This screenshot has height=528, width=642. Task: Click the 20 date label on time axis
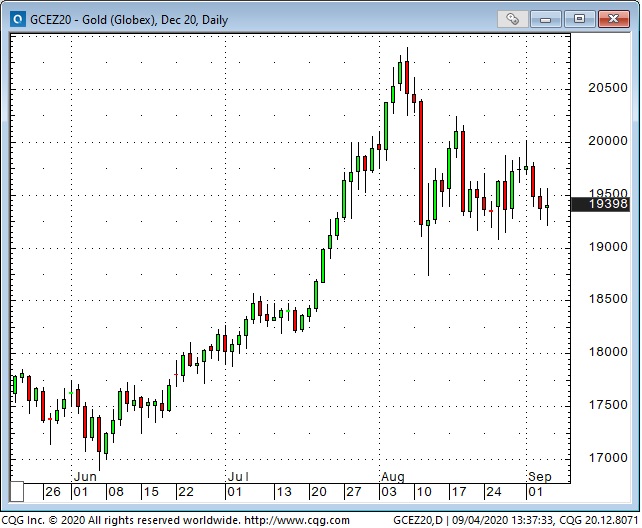319,492
